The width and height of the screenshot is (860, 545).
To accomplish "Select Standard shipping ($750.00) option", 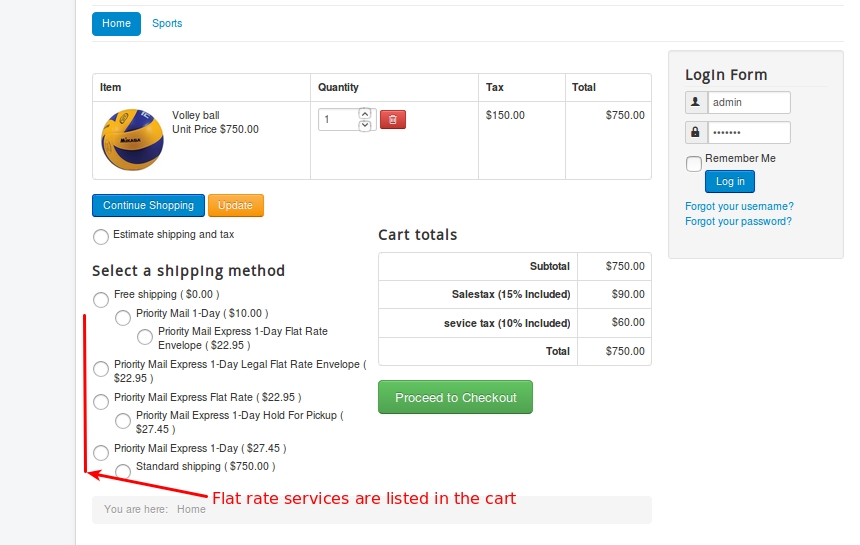I will [x=123, y=471].
